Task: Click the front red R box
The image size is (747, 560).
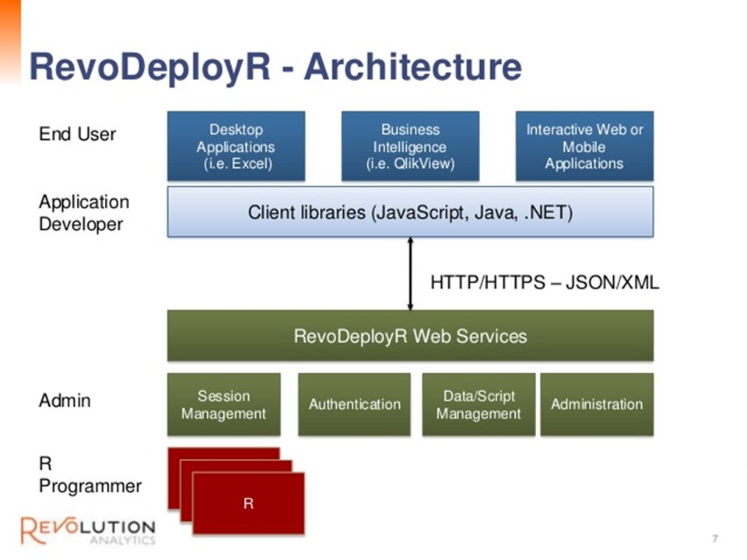Action: (248, 503)
